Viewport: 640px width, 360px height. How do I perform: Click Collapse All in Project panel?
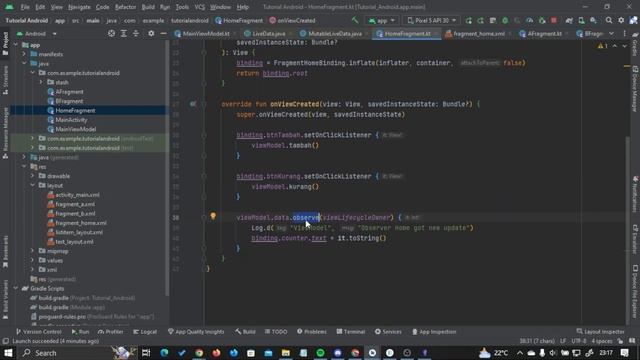tap(136, 33)
